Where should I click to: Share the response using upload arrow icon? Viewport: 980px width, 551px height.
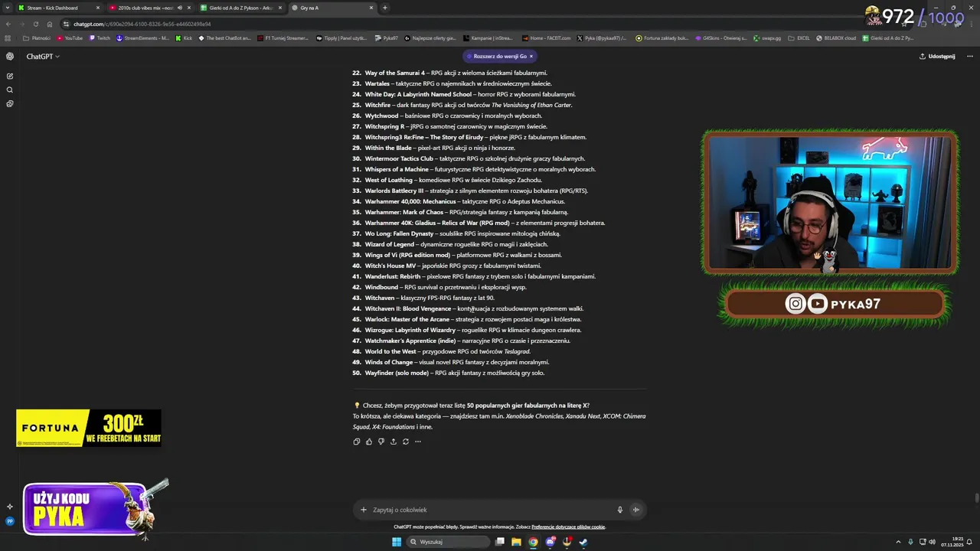click(394, 442)
